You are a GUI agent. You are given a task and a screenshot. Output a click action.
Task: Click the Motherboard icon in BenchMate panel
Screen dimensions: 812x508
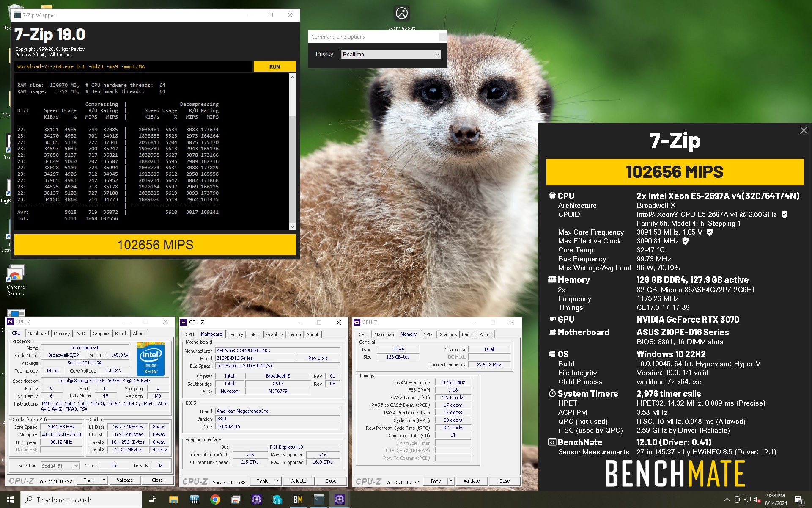point(552,332)
